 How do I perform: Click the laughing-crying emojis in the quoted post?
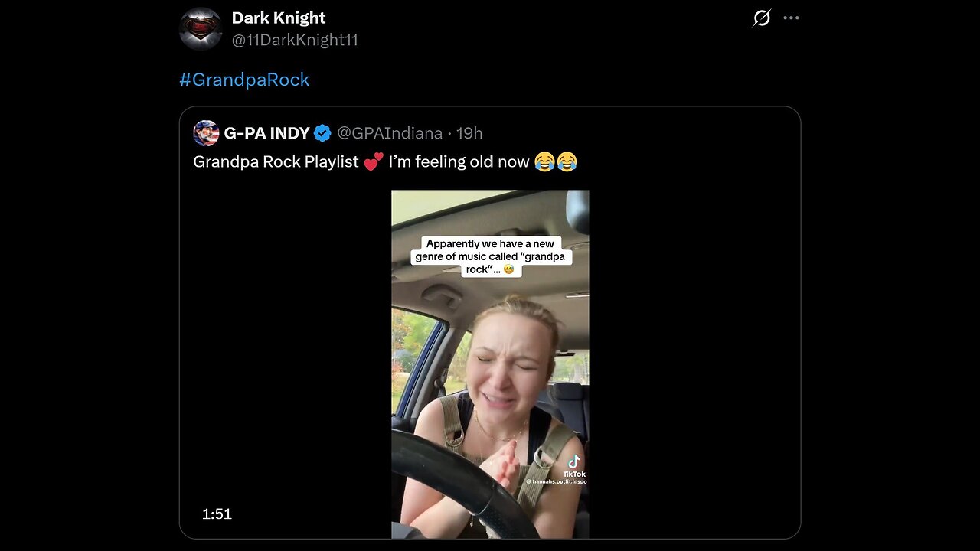[x=556, y=162]
